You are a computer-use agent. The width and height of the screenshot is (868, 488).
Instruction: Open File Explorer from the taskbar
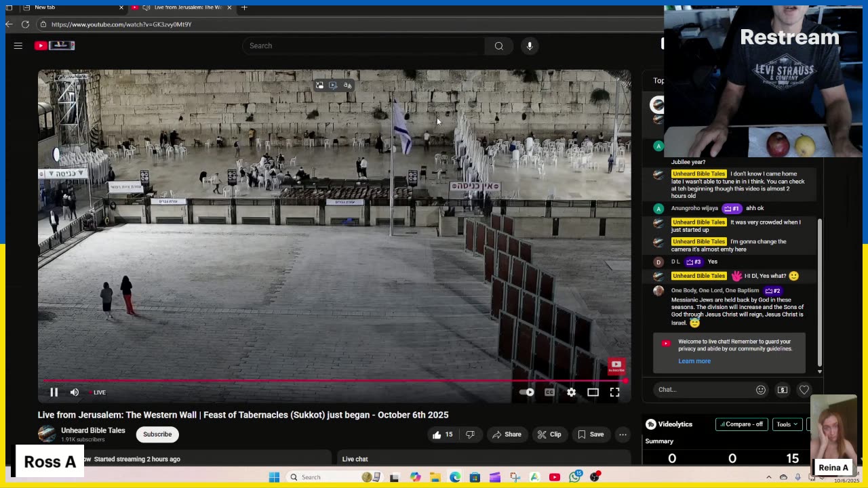point(435,477)
